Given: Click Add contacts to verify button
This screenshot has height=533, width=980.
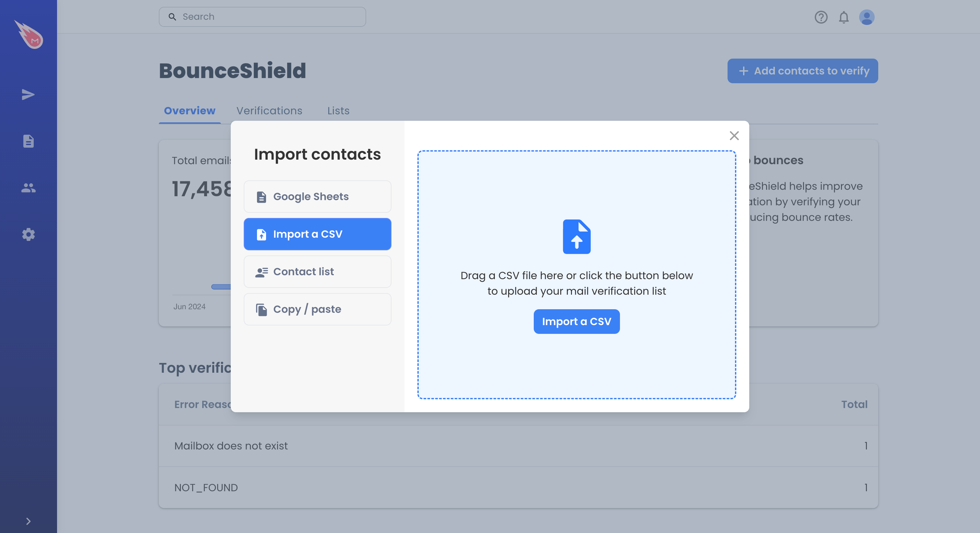Looking at the screenshot, I should (802, 71).
